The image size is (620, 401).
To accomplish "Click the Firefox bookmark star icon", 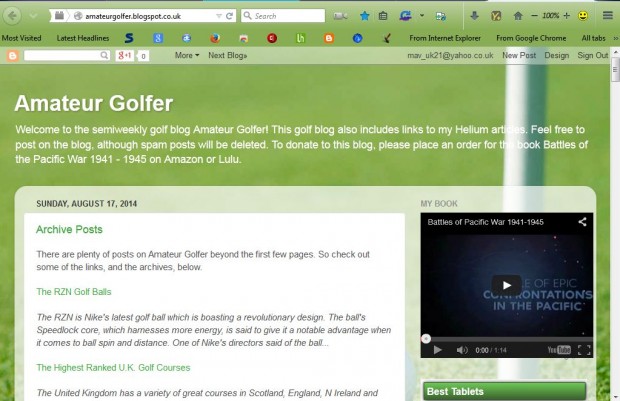I will [364, 16].
